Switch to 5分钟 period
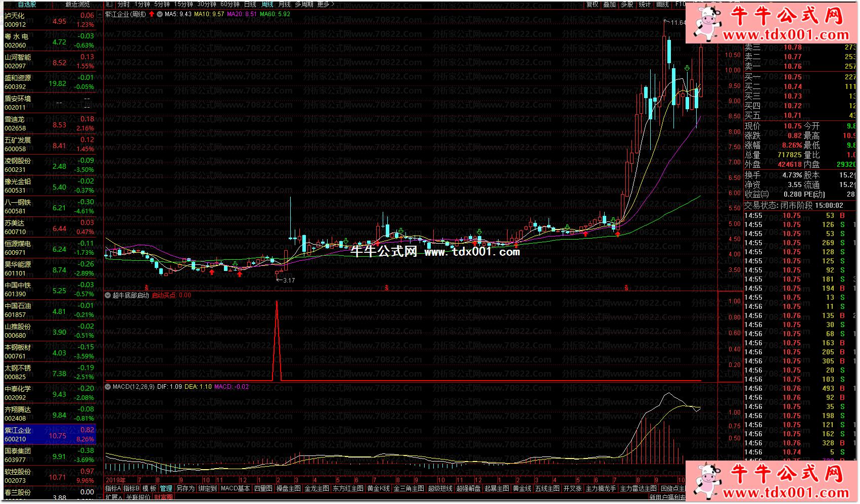Viewport: 860px width, 504px height. click(162, 5)
